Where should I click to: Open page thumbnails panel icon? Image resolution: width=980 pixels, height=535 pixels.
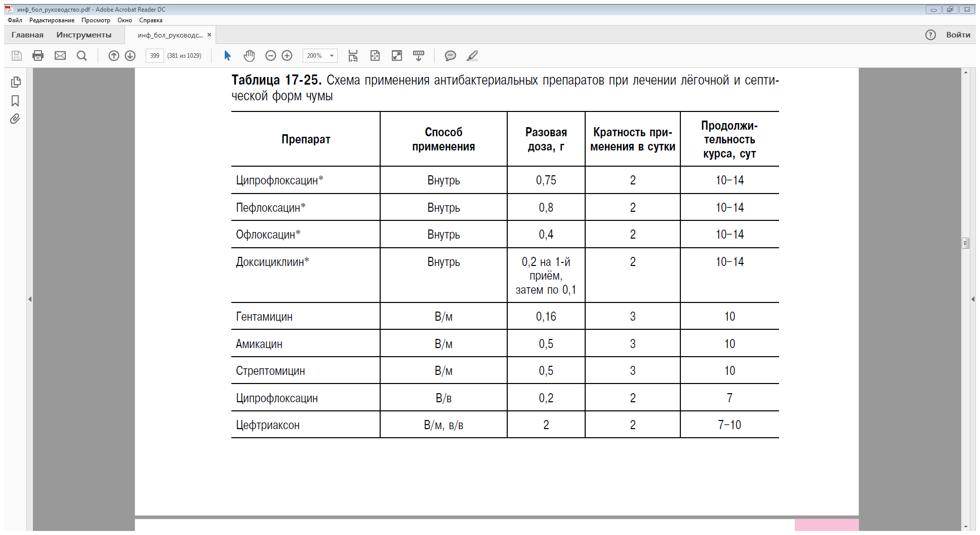16,82
